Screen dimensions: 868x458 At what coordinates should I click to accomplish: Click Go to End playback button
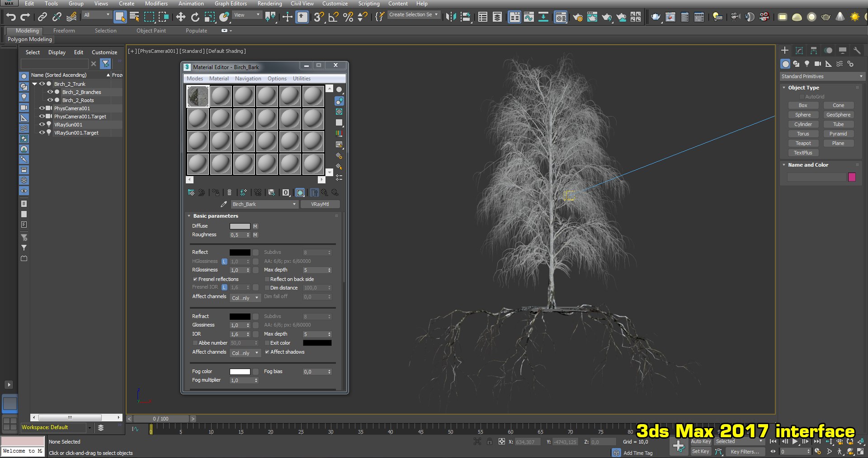[817, 441]
